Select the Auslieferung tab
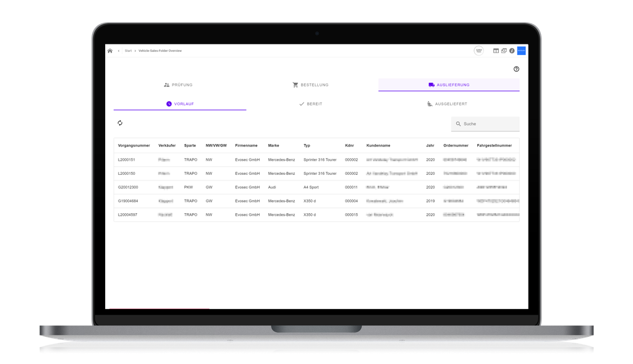This screenshot has width=633, height=364. tap(449, 85)
